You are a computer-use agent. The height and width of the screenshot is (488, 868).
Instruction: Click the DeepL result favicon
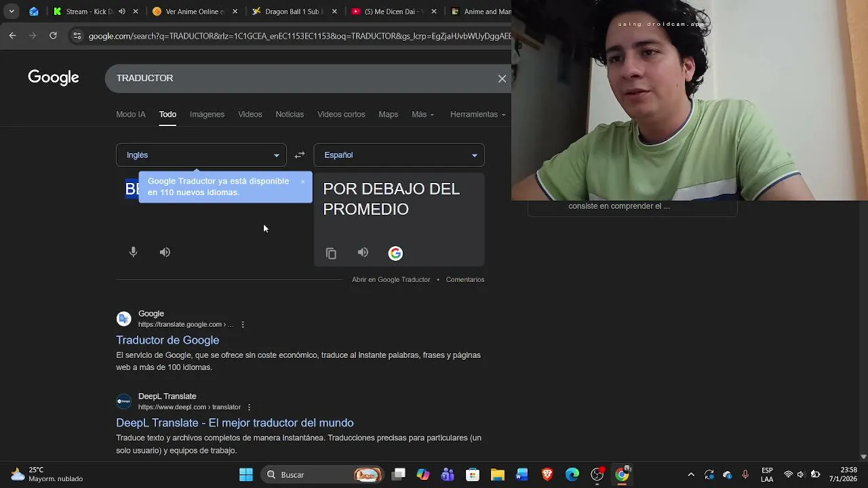(x=123, y=402)
